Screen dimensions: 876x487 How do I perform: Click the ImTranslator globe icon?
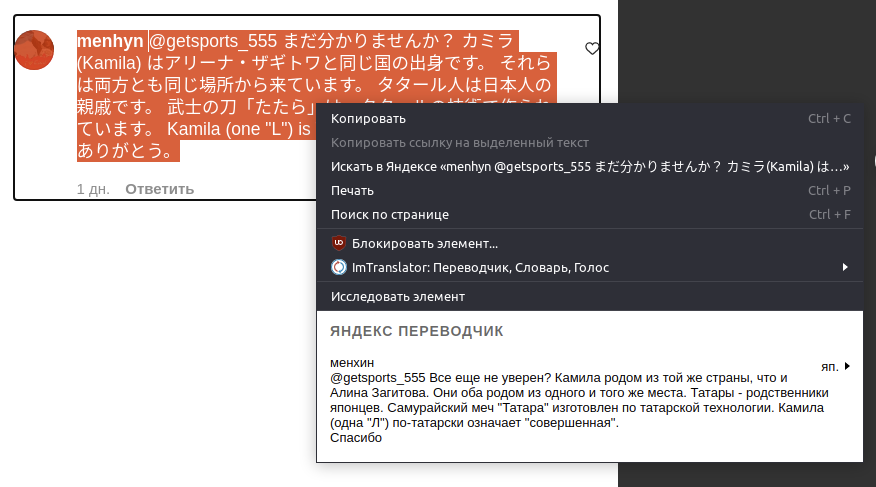(x=339, y=267)
